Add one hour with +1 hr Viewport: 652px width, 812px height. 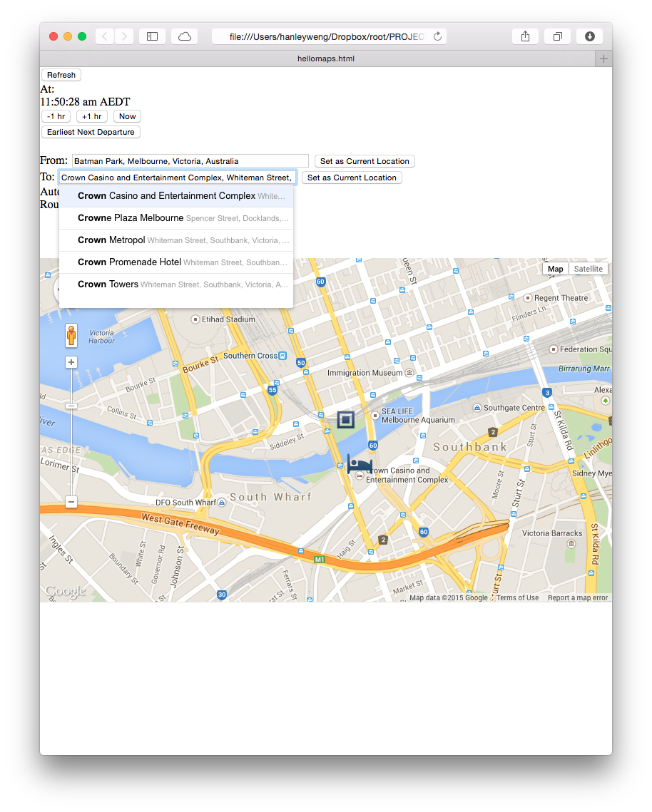point(92,116)
